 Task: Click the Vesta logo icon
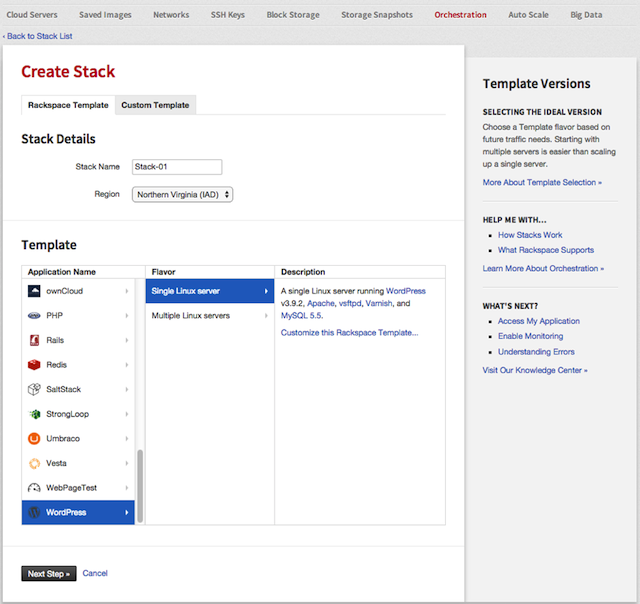coord(34,463)
